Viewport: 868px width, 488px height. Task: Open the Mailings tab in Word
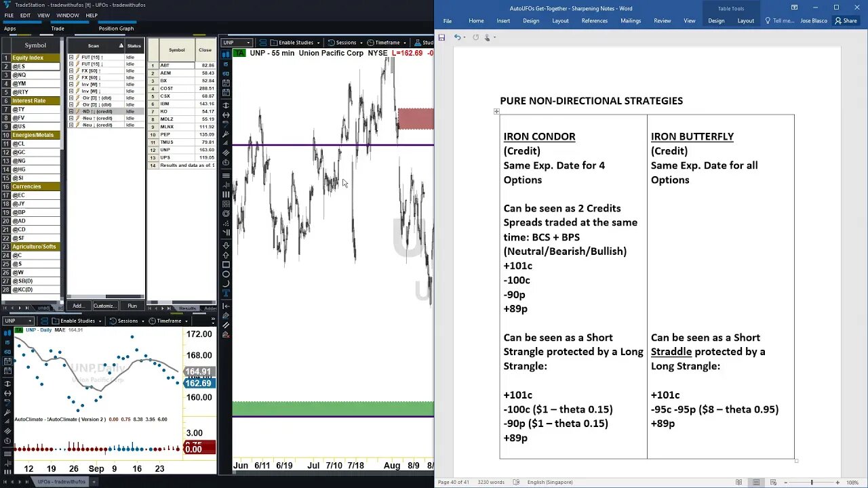coord(631,20)
